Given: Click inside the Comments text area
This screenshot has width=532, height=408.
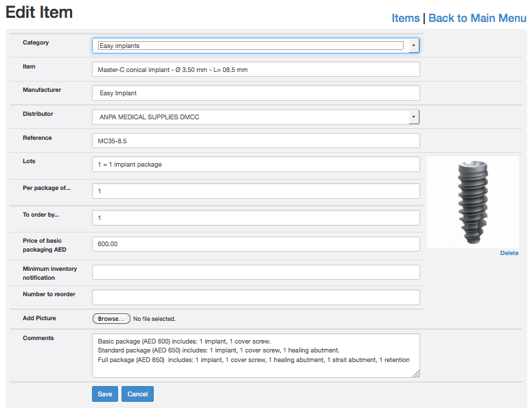Looking at the screenshot, I should 255,355.
